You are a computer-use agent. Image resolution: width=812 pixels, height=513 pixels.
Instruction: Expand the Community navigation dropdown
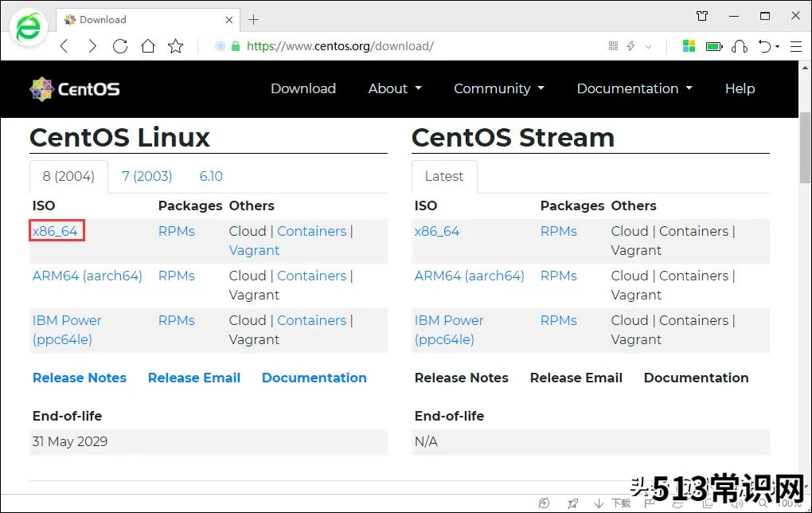click(498, 88)
